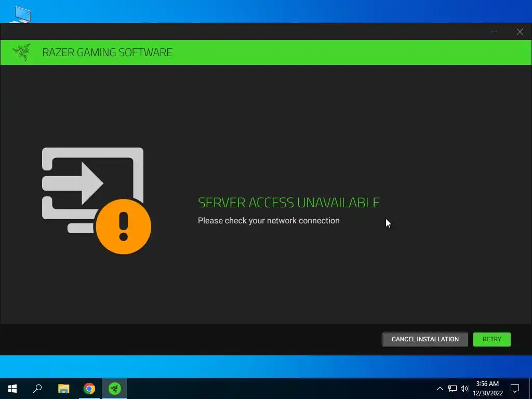Open File Explorer from taskbar
Image resolution: width=532 pixels, height=399 pixels.
(63, 389)
